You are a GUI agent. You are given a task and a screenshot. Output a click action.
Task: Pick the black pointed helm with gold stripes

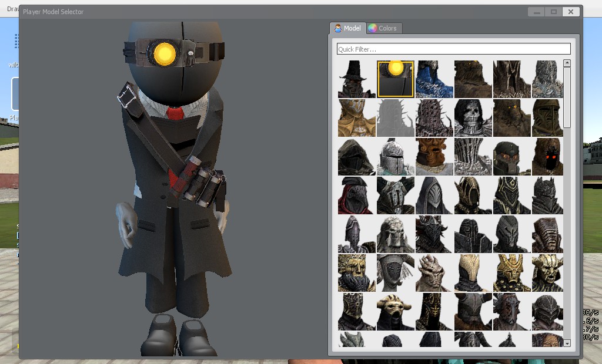pos(512,196)
